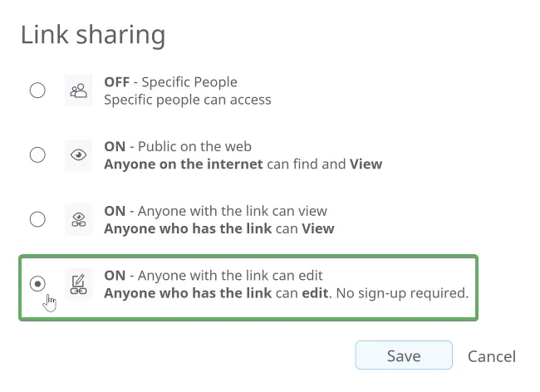Viewport: 540px width, 392px height.
Task: Select the Public on the web radio button
Action: (x=37, y=154)
